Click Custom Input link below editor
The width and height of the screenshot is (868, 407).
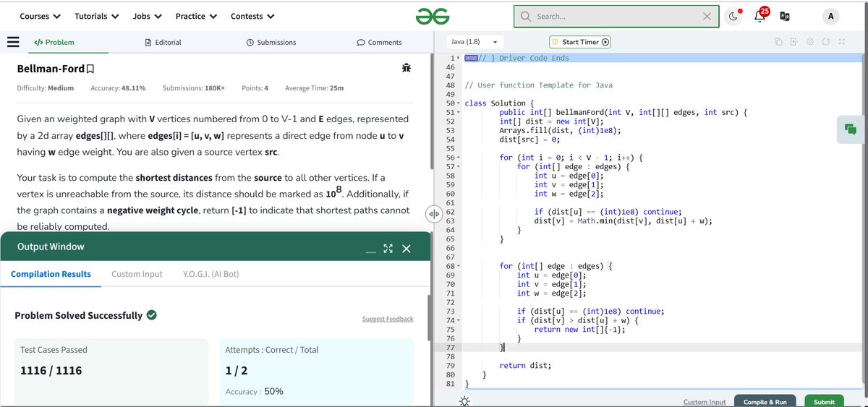click(x=705, y=402)
